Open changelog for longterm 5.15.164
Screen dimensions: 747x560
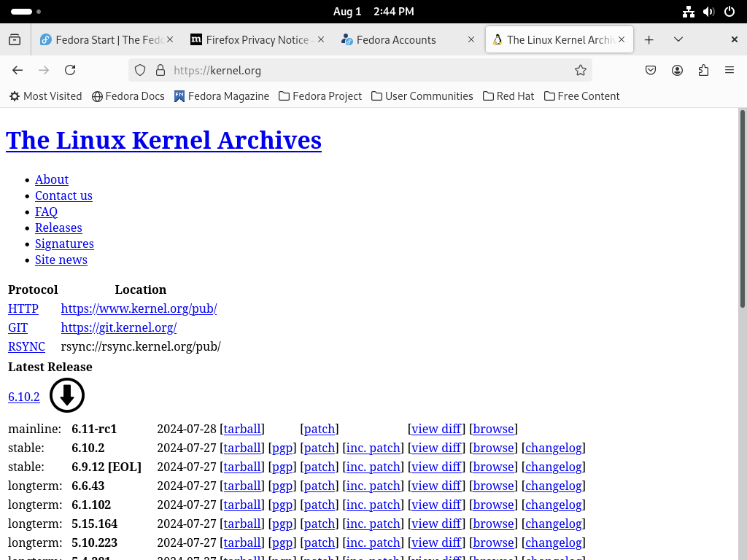pyautogui.click(x=553, y=524)
